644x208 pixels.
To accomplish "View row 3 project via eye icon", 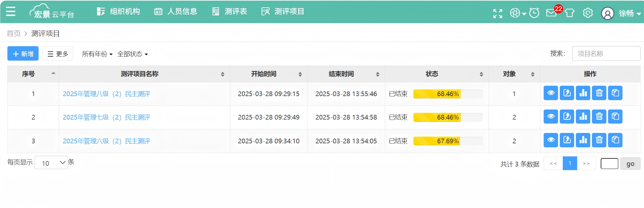I will click(551, 140).
